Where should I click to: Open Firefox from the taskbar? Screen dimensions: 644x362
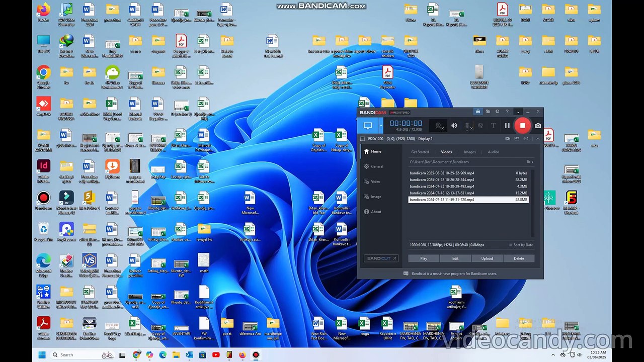click(x=243, y=354)
